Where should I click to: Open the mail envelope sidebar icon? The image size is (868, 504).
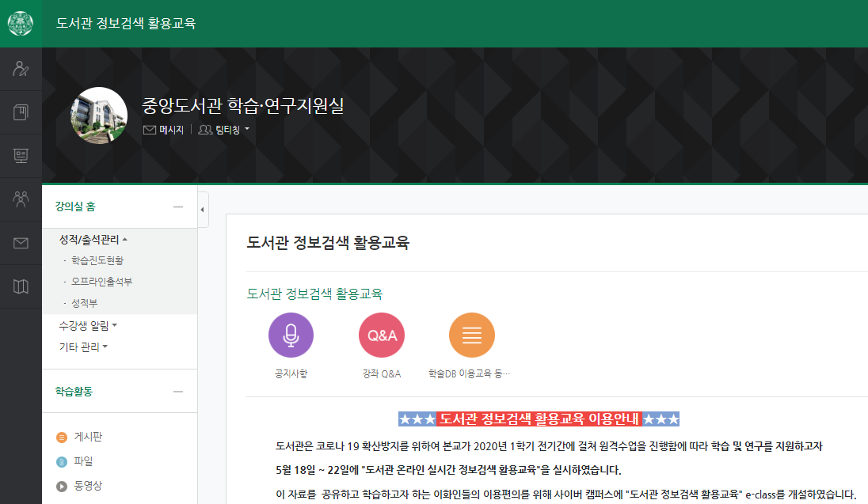click(21, 243)
